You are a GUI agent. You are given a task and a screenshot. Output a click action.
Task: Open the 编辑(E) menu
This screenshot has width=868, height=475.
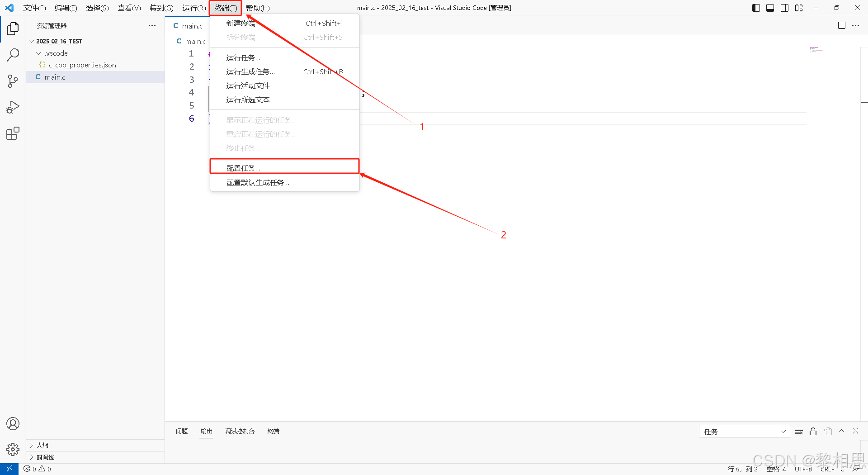pyautogui.click(x=66, y=8)
